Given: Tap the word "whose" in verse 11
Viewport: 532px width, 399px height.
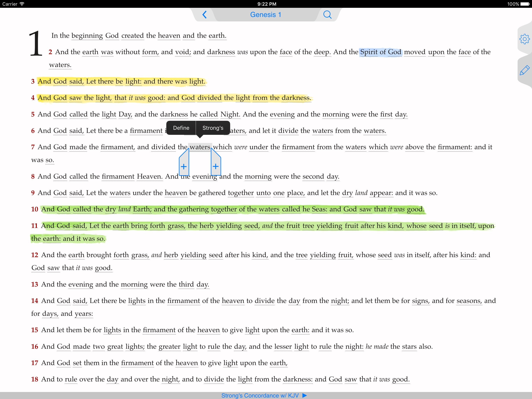Looking at the screenshot, I should tap(417, 226).
